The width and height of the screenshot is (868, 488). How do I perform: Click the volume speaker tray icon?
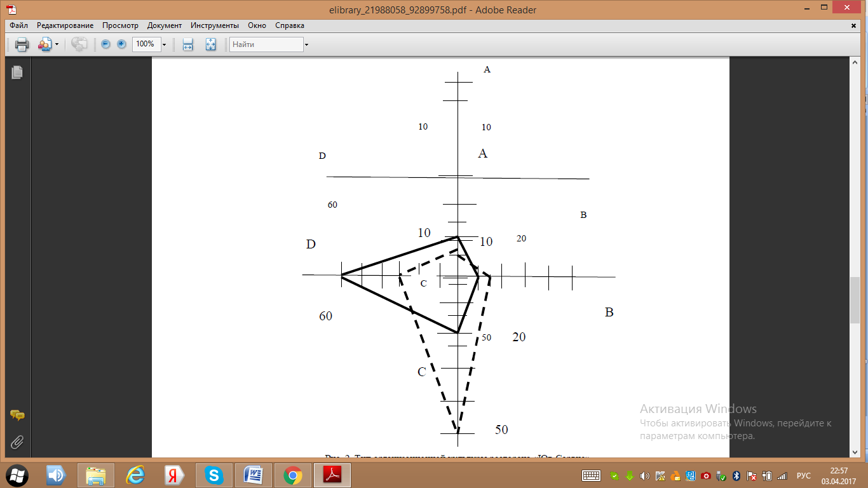pos(645,475)
